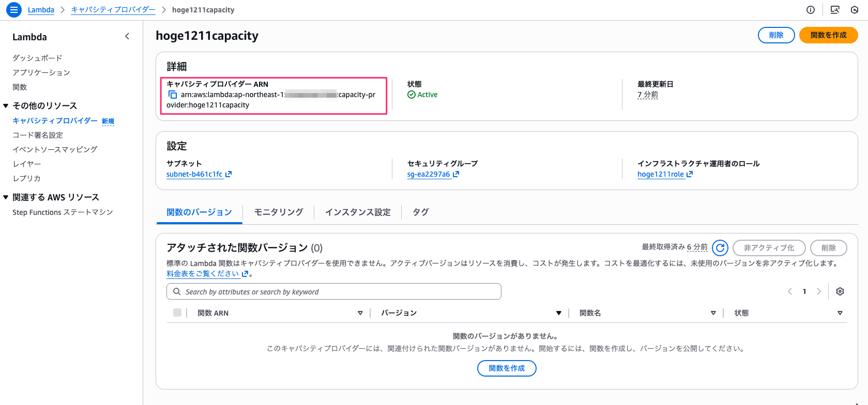
Task: Open the CloudShell icon in top bar
Action: coord(834,10)
